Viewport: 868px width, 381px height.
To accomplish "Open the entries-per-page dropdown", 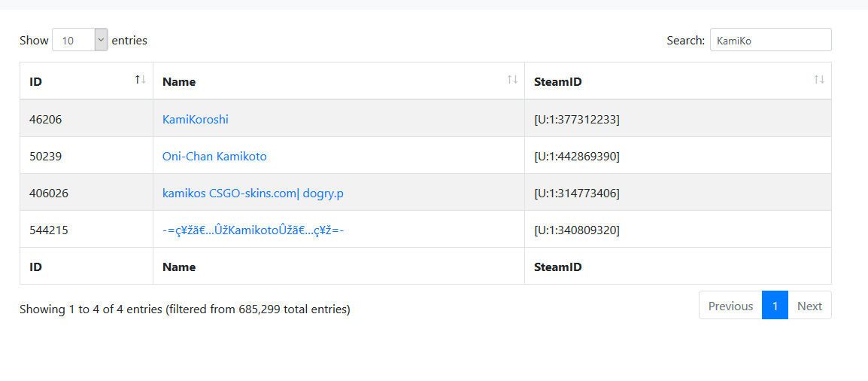I will [80, 40].
